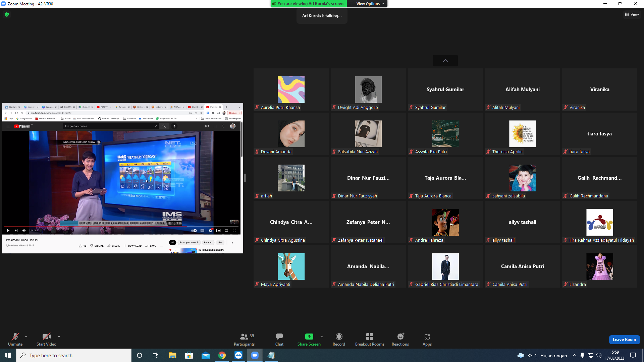Start recording with the Record button

339,339
